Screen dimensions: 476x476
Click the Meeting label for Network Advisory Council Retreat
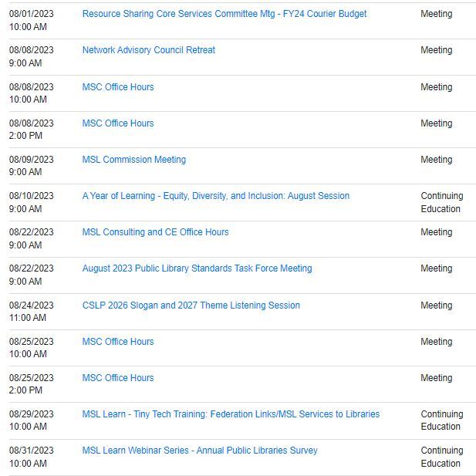[436, 50]
